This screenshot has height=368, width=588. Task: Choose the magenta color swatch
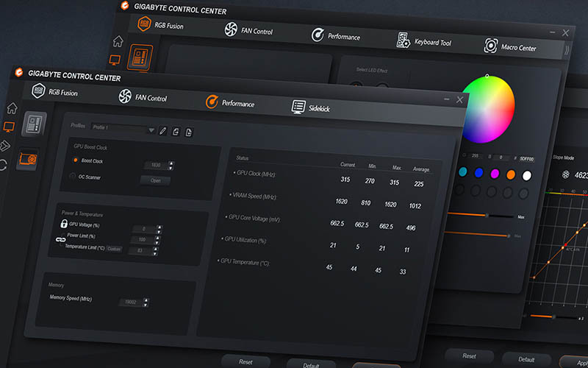point(495,174)
